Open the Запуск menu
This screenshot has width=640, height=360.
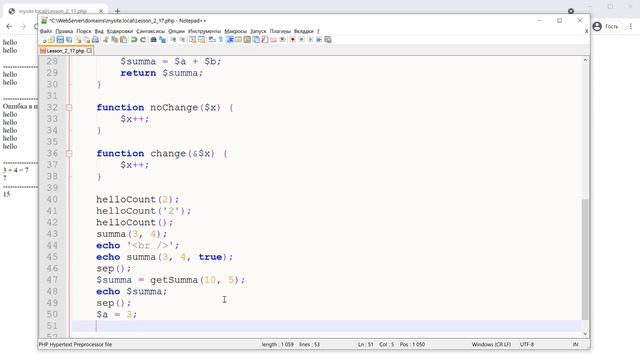[258, 31]
